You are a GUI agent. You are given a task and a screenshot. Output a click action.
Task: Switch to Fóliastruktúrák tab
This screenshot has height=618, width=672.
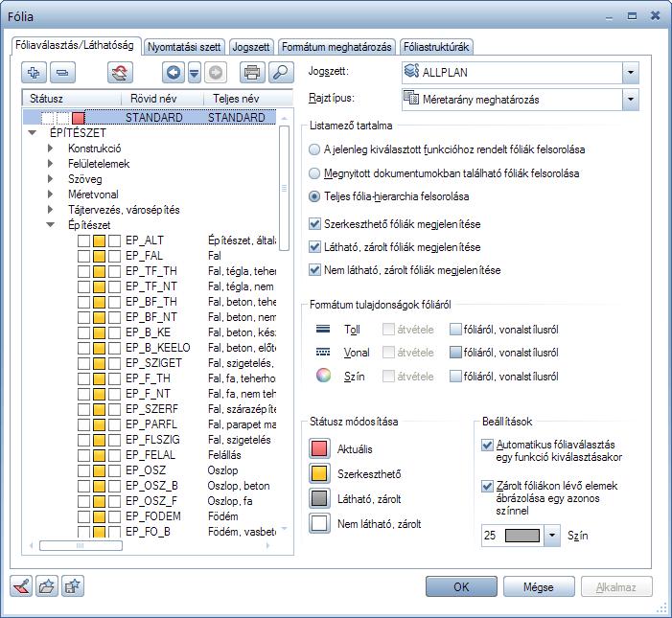[x=436, y=47]
